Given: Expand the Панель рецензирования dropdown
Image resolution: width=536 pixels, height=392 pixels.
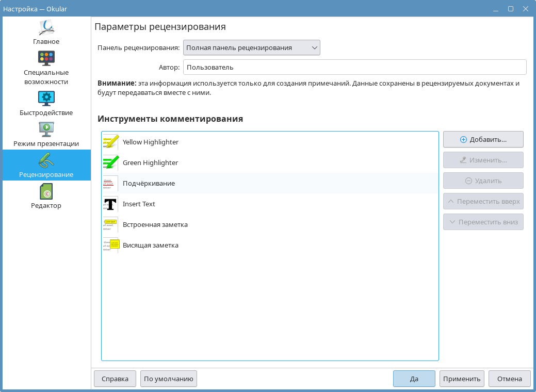Looking at the screenshot, I should (252, 48).
